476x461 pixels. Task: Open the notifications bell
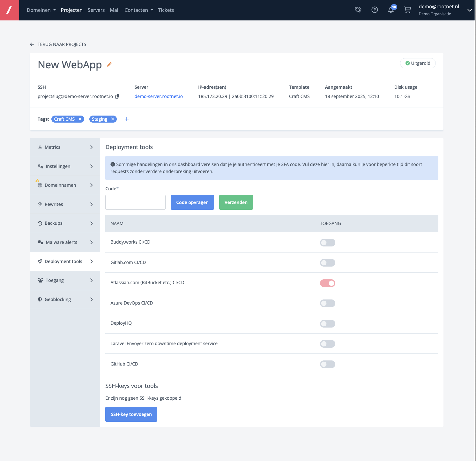pos(391,10)
